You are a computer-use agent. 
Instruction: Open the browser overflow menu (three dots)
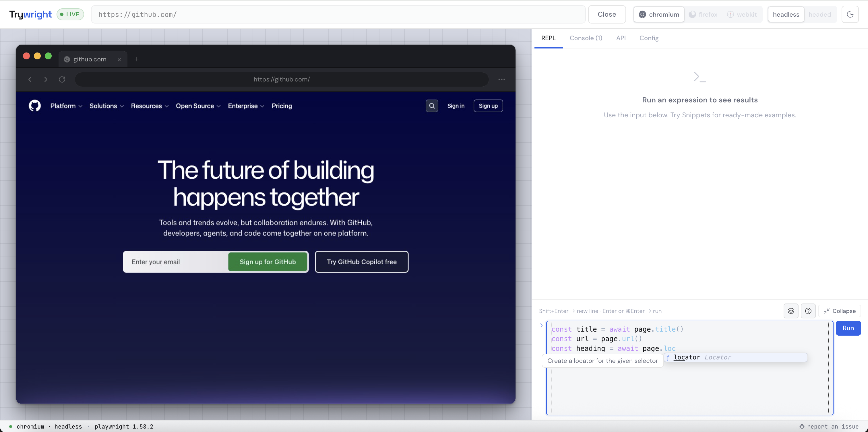click(x=501, y=79)
